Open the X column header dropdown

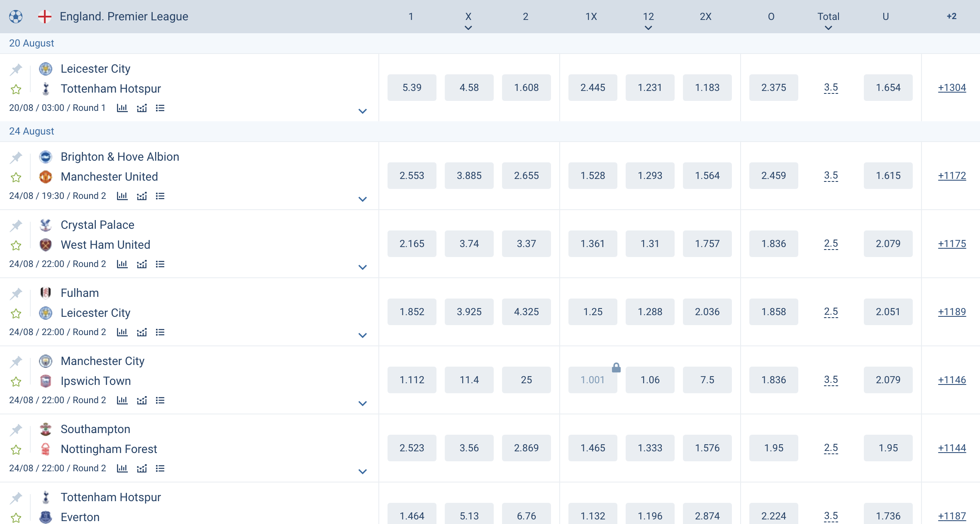(x=468, y=28)
